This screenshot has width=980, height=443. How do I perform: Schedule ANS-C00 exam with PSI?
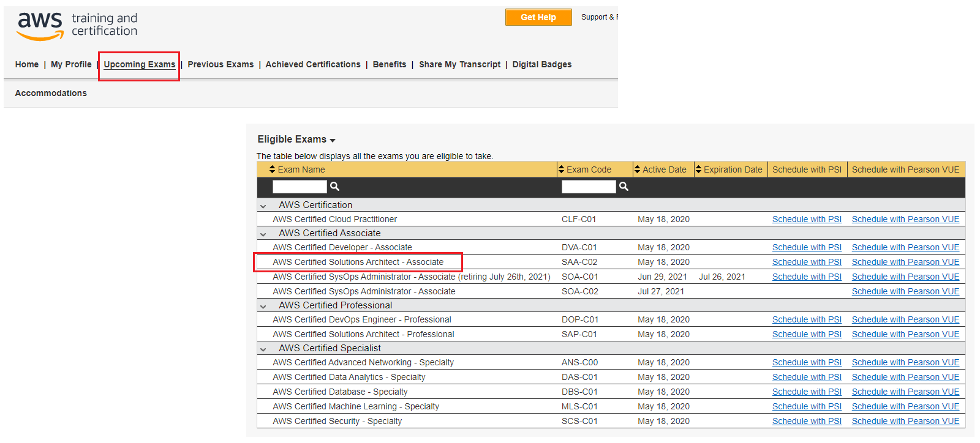point(807,362)
